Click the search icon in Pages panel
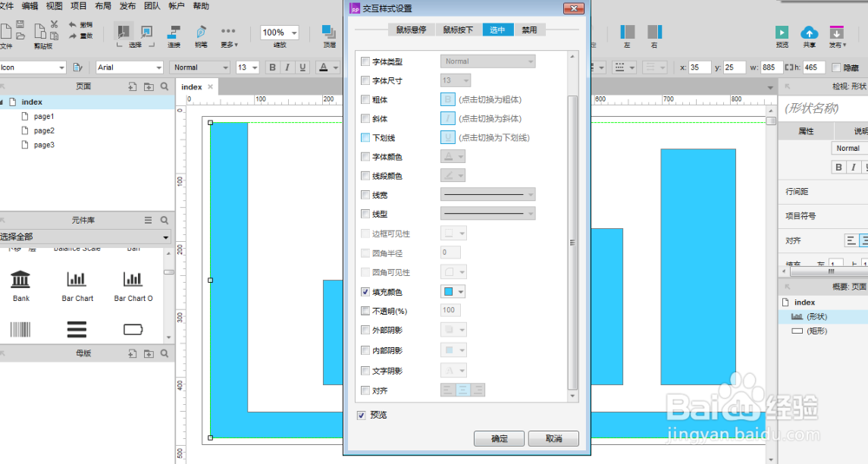This screenshot has width=868, height=464. 164,87
